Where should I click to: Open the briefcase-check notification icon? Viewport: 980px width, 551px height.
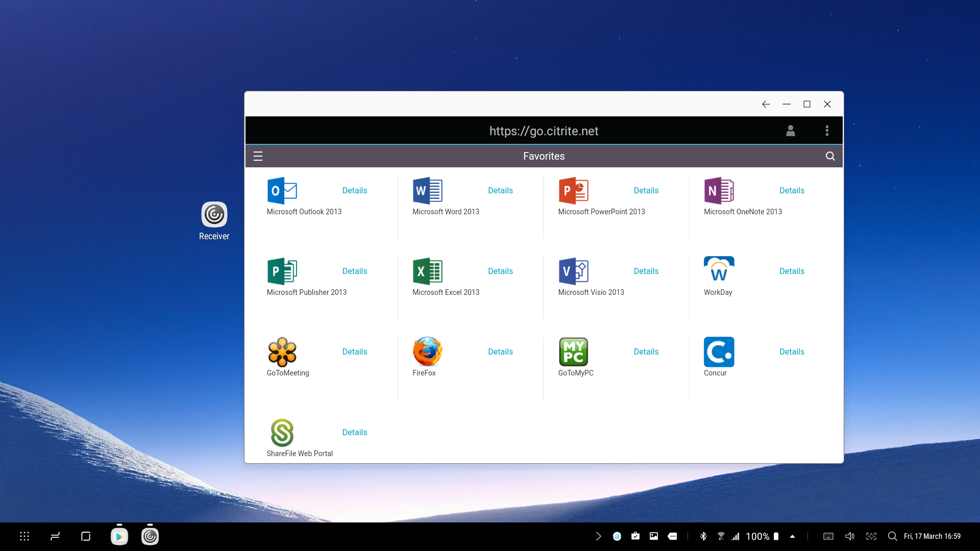coord(635,536)
